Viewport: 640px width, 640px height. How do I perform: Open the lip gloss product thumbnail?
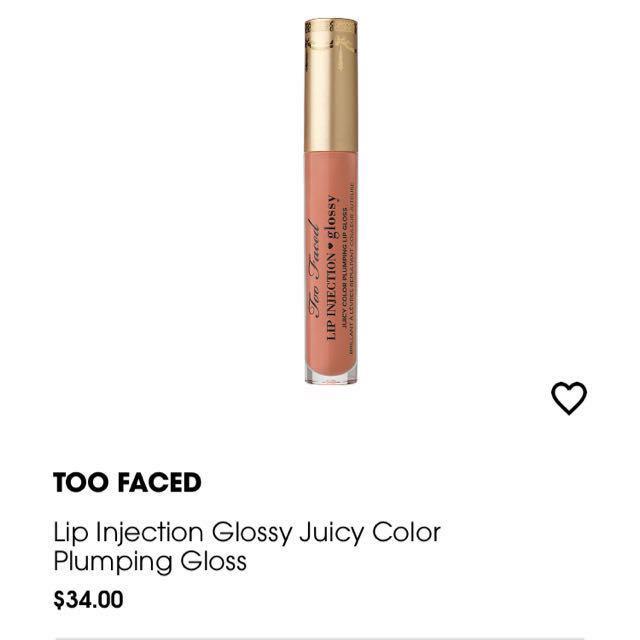(331, 200)
